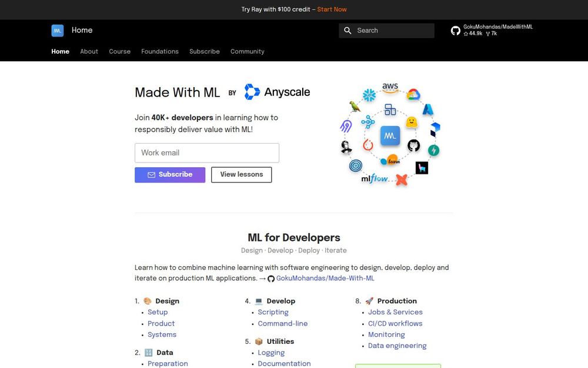The image size is (588, 368).
Task: Click the bold 40K+ developers text
Action: click(x=182, y=118)
